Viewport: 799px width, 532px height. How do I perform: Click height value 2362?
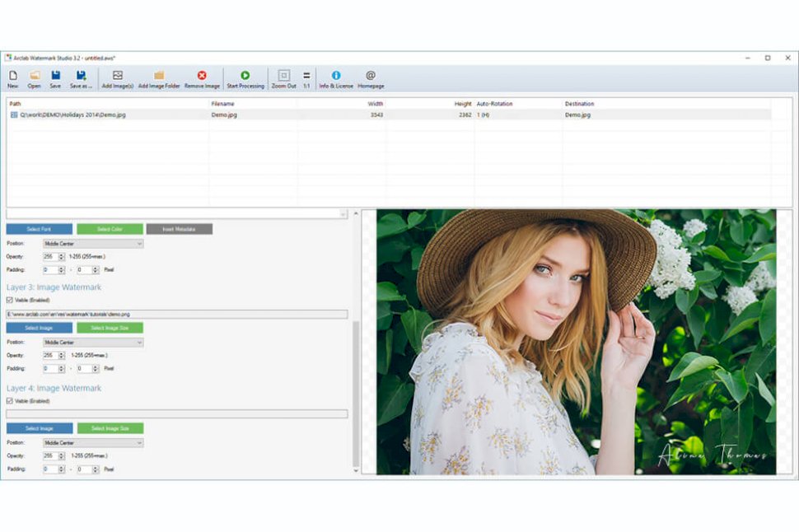465,115
